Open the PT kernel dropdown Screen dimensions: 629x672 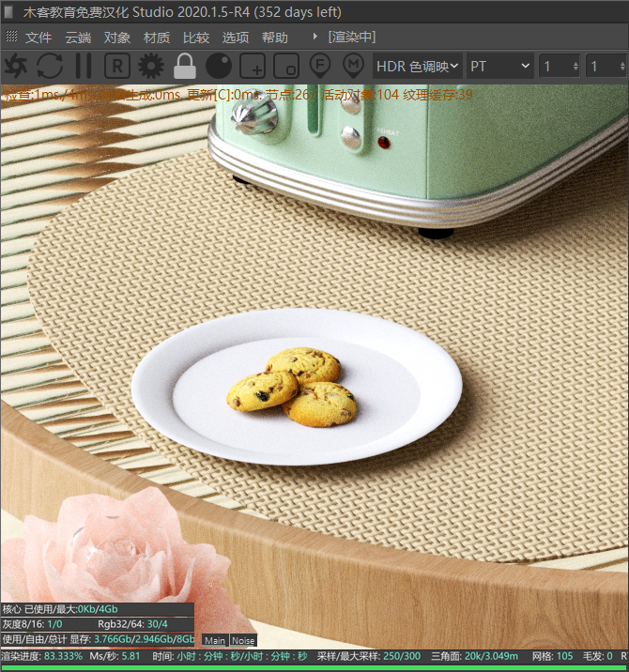tap(500, 67)
